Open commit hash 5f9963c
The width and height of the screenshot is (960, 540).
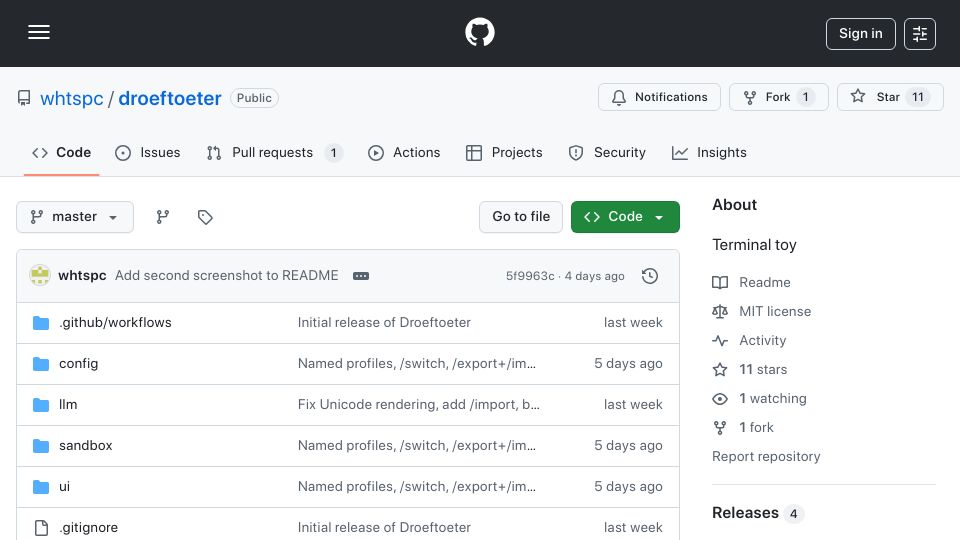(530, 276)
